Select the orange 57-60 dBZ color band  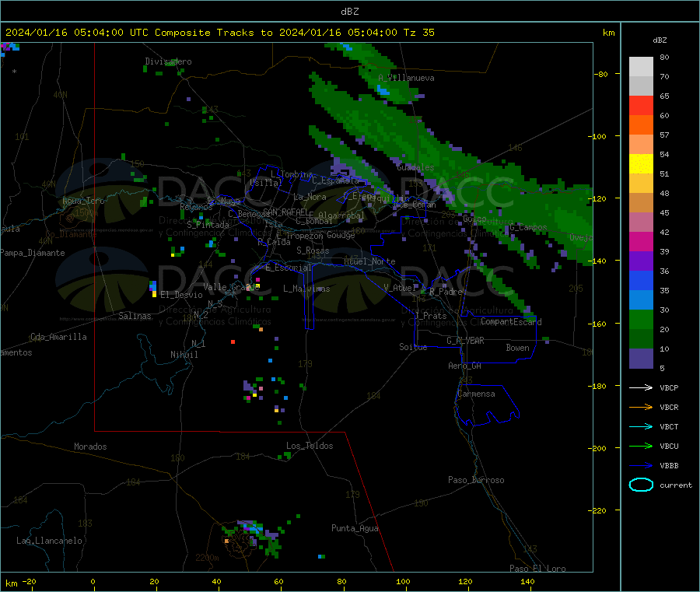tap(641, 125)
